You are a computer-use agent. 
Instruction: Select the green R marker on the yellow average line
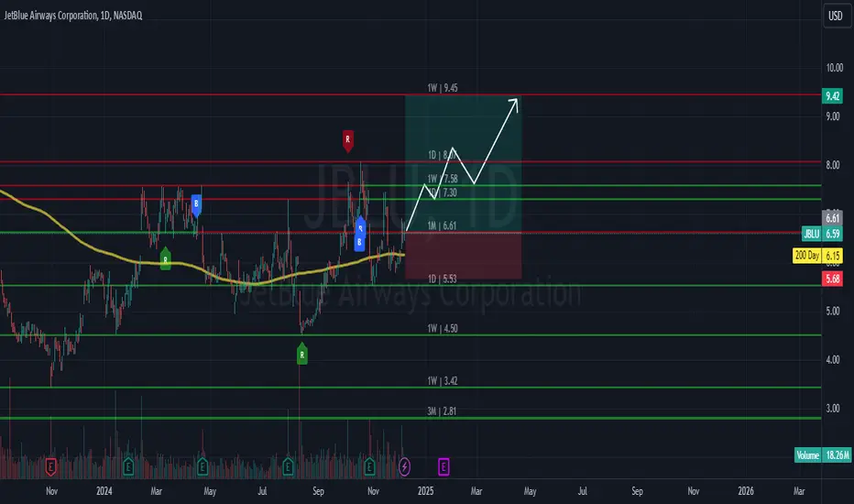(166, 259)
